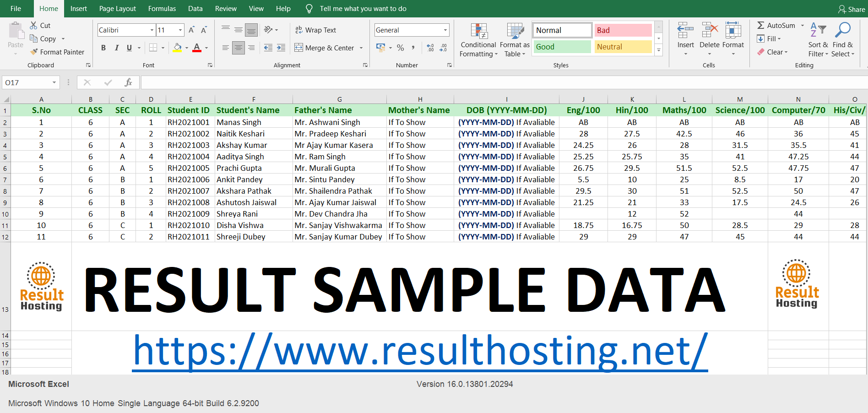Click the Format cells icon
Image resolution: width=868 pixels, height=413 pixels.
click(x=733, y=31)
